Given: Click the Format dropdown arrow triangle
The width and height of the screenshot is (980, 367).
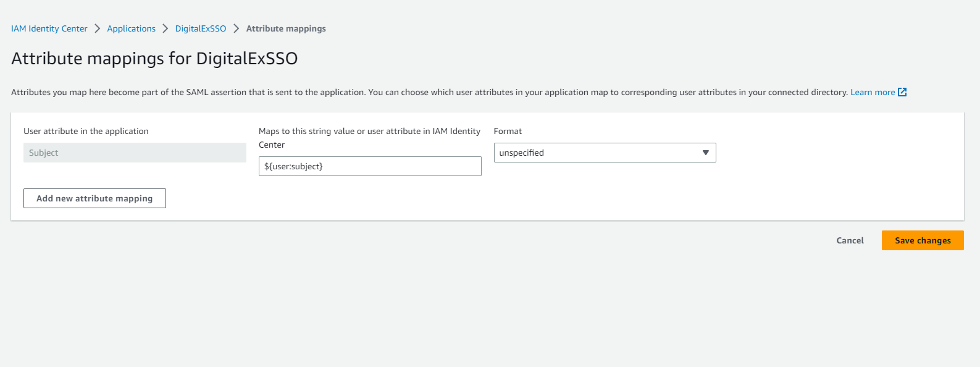Looking at the screenshot, I should (705, 153).
